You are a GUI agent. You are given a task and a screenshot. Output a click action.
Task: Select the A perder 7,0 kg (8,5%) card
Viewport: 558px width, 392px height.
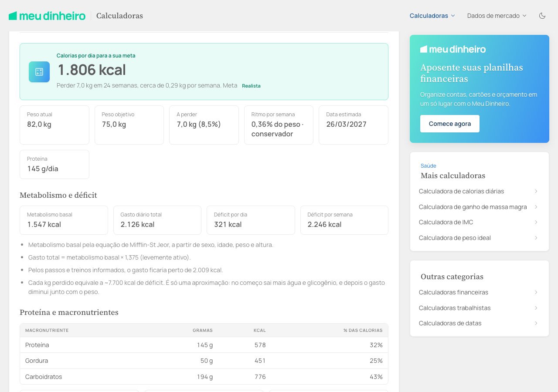(204, 125)
